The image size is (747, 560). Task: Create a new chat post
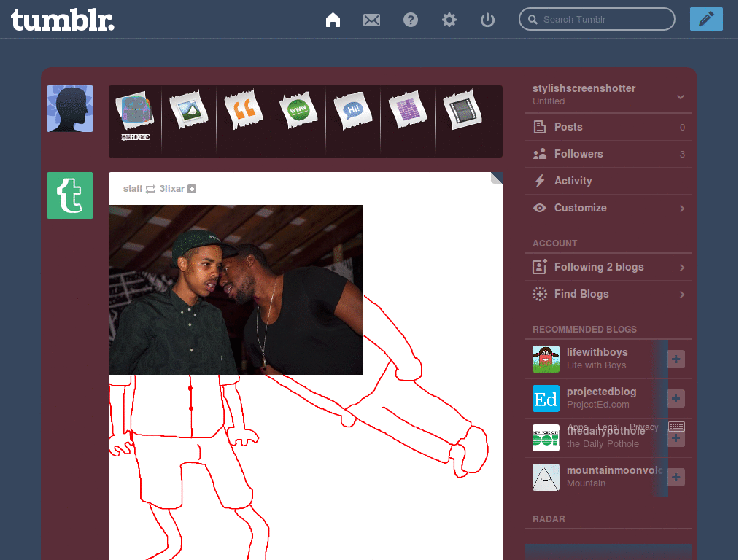pyautogui.click(x=352, y=110)
